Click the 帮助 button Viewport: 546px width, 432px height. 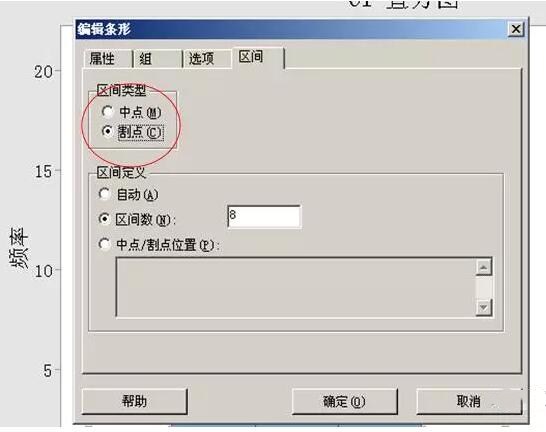pyautogui.click(x=134, y=401)
